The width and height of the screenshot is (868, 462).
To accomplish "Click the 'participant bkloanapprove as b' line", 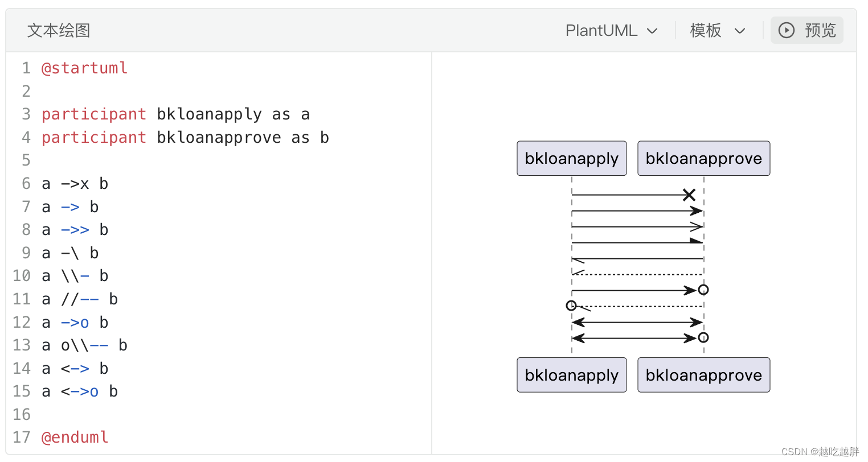I will click(185, 138).
